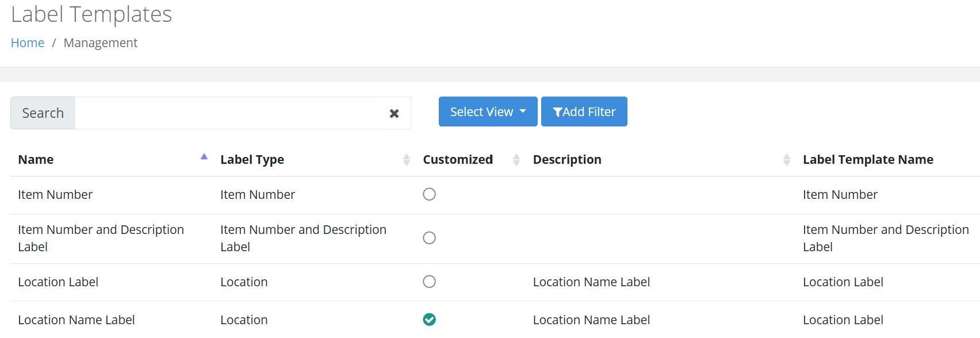
Task: Toggle Customized circle for Item Number and Description Label
Action: (429, 238)
